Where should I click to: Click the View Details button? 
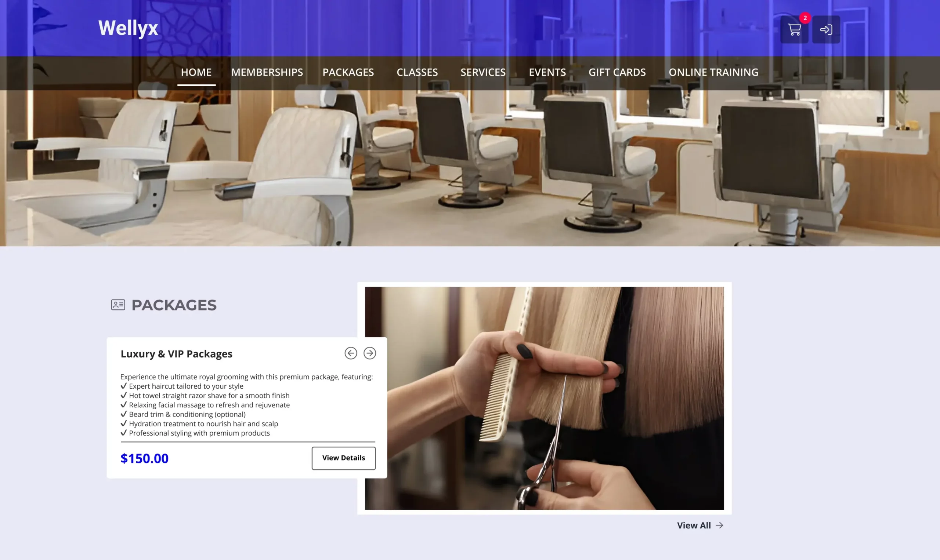(x=343, y=458)
